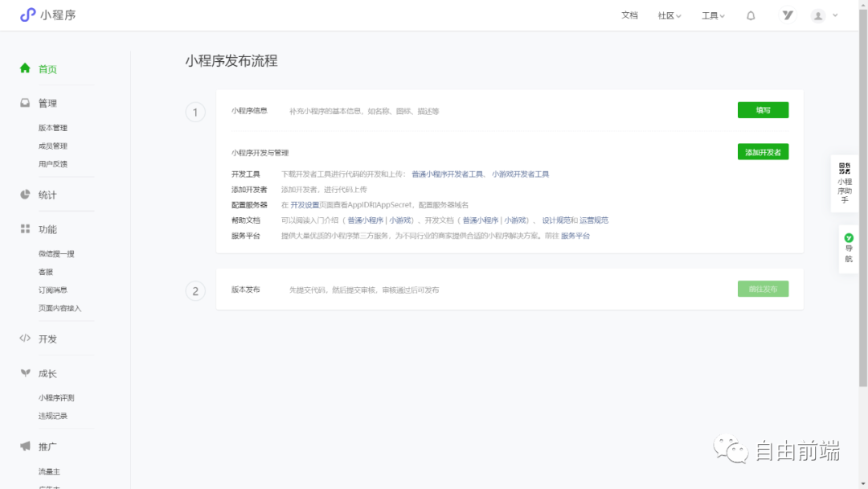Open the 文档 documentation menu item
868x489 pixels.
[x=629, y=14]
